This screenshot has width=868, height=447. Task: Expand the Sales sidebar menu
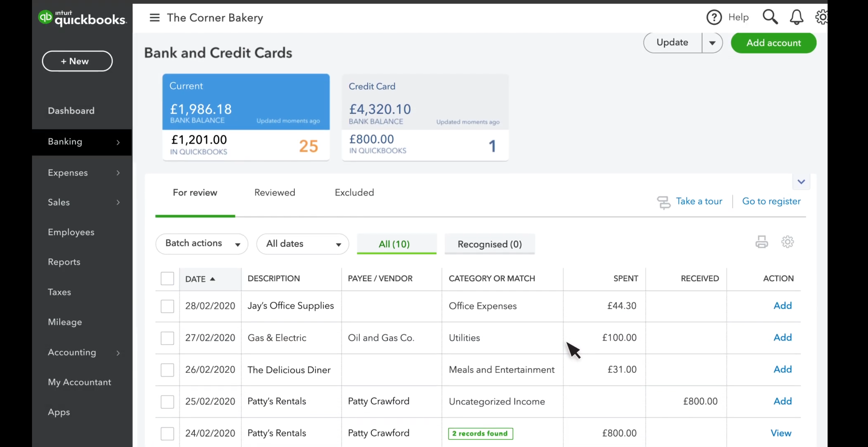[x=118, y=202]
